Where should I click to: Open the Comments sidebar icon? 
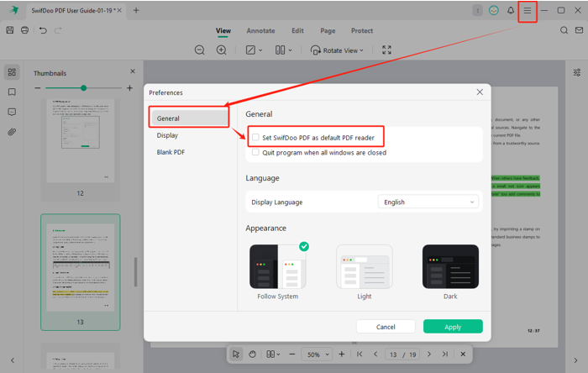click(12, 112)
